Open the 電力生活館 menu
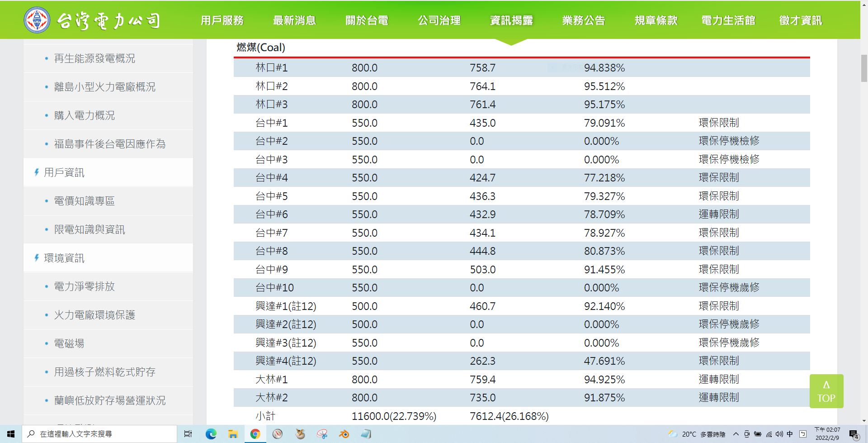This screenshot has width=868, height=443. point(728,20)
